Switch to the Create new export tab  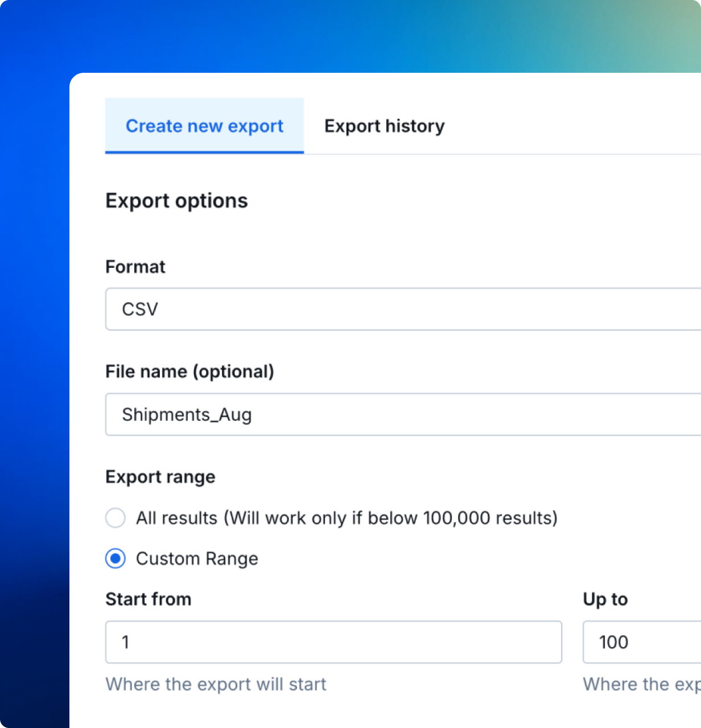204,126
